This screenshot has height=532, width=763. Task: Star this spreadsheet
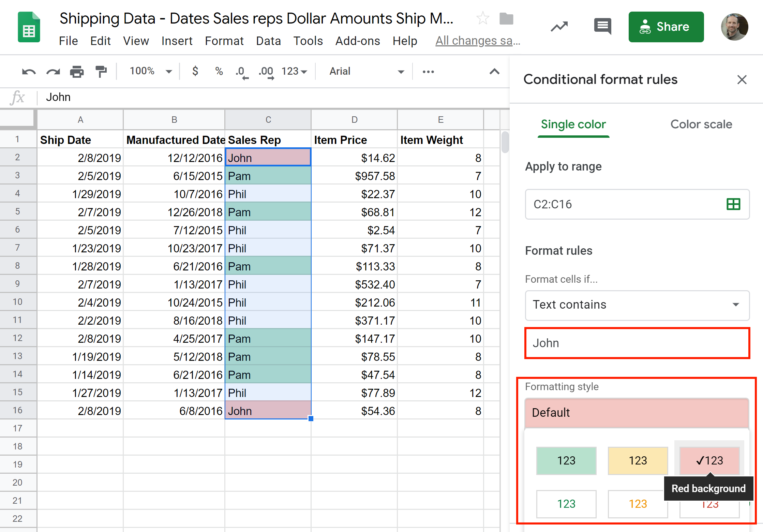tap(482, 18)
